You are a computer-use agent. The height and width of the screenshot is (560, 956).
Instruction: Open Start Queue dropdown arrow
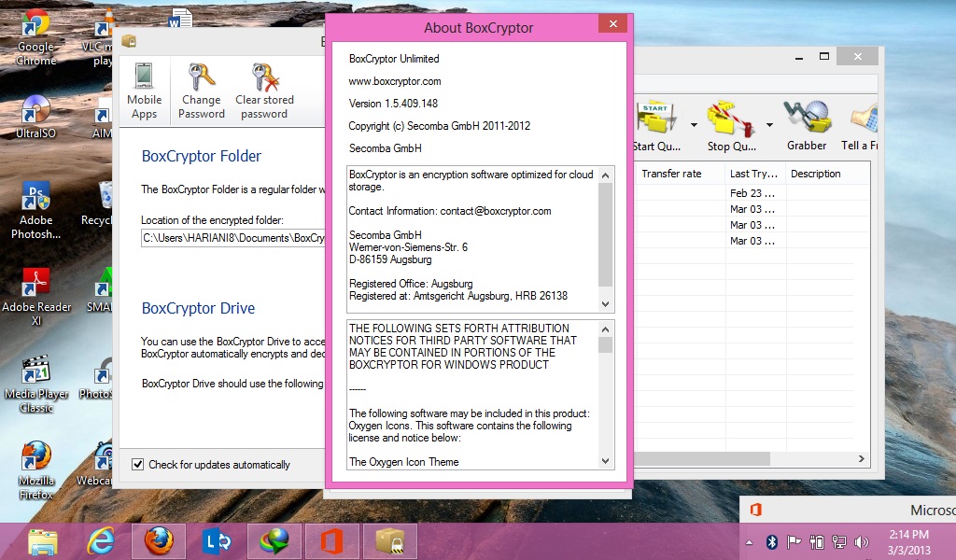694,125
